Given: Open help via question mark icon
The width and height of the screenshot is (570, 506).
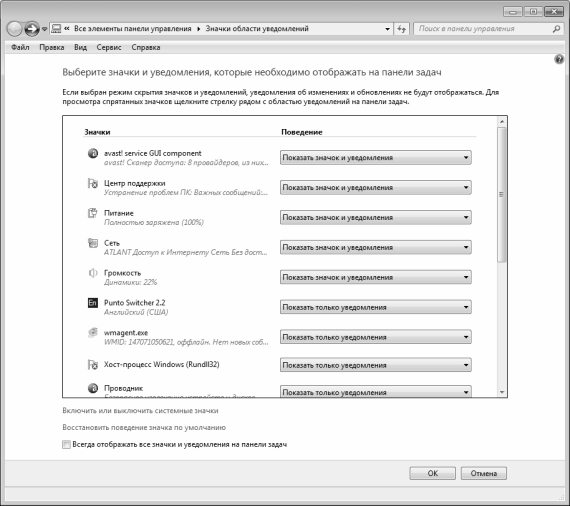Looking at the screenshot, I should coord(559,59).
